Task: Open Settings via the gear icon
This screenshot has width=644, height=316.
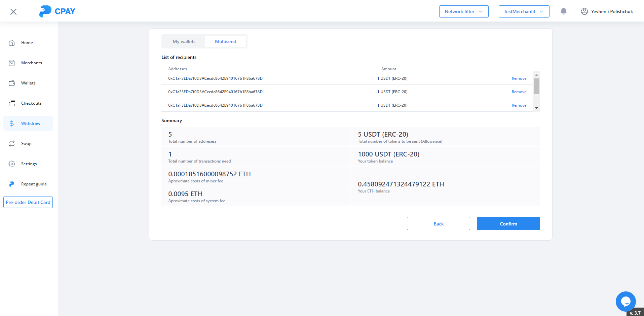Action: point(12,164)
